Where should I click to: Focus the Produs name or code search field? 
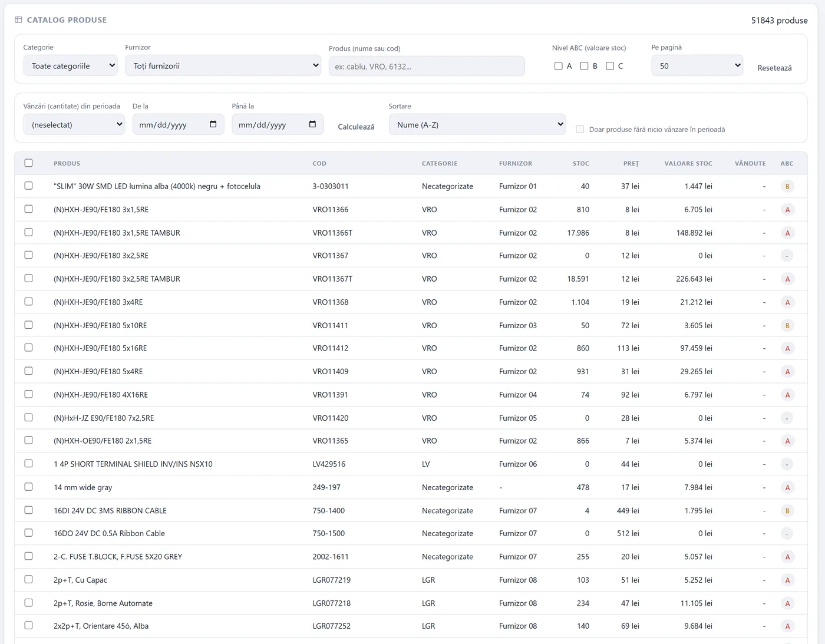[x=427, y=66]
